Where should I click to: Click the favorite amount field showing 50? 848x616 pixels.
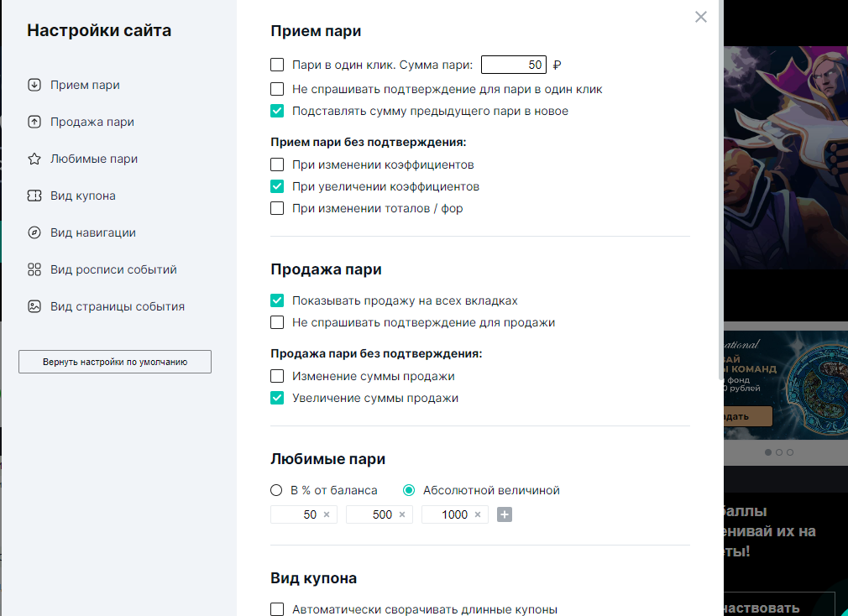point(304,514)
